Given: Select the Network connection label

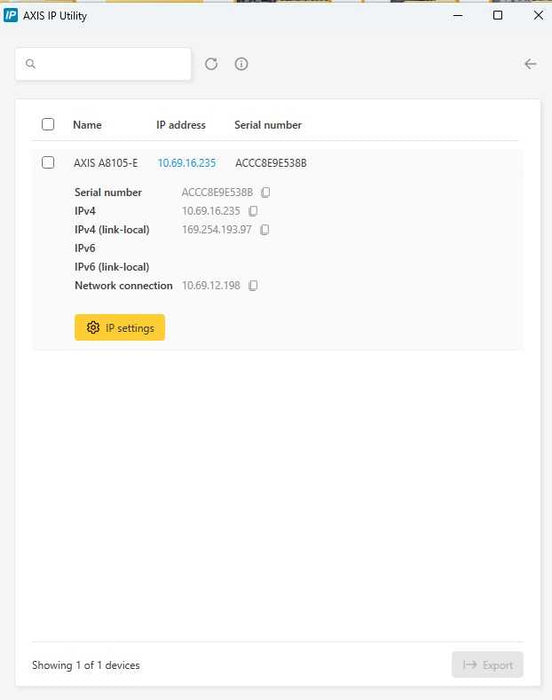Looking at the screenshot, I should click(x=124, y=286).
